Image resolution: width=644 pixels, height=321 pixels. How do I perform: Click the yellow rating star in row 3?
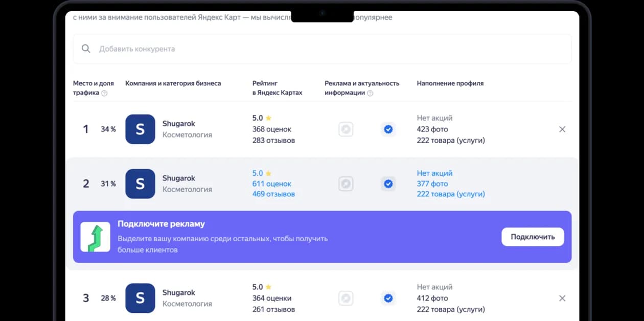click(x=268, y=287)
